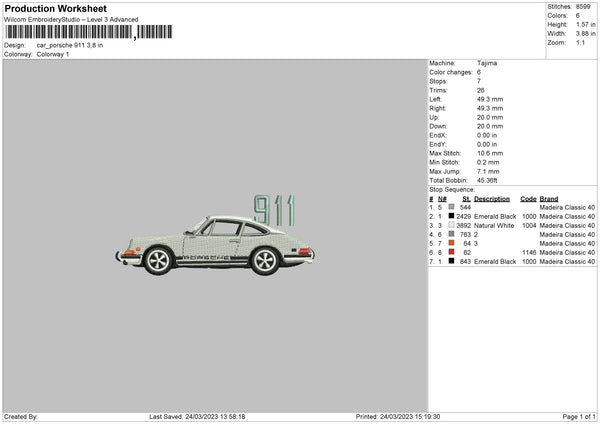Image resolution: width=600 pixels, height=424 pixels.
Task: Click Emerald Black in stop row 2
Action: pyautogui.click(x=495, y=217)
